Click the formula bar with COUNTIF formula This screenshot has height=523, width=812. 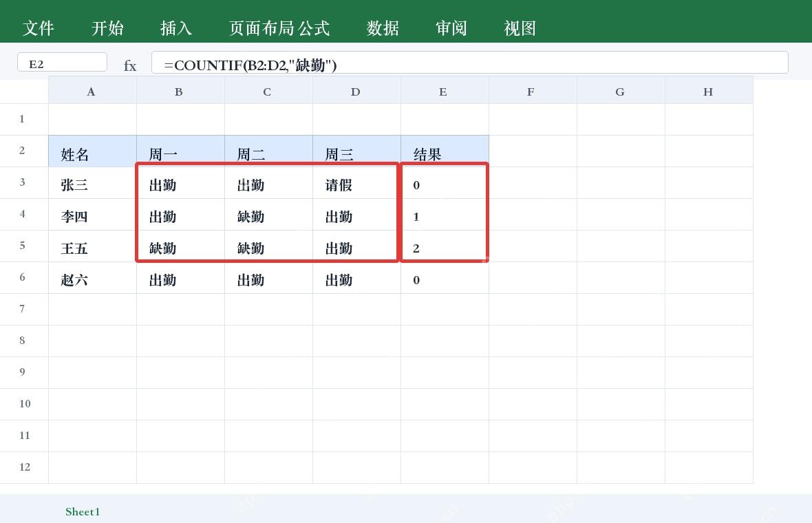tap(470, 62)
